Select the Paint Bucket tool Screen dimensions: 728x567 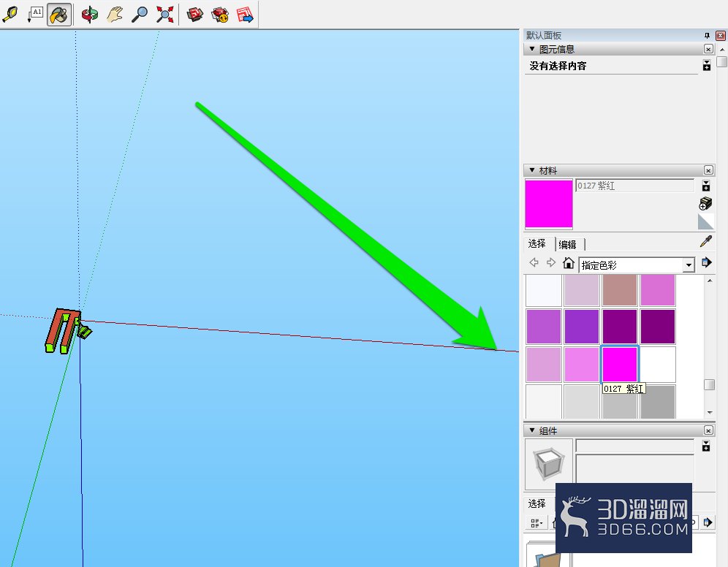(59, 15)
